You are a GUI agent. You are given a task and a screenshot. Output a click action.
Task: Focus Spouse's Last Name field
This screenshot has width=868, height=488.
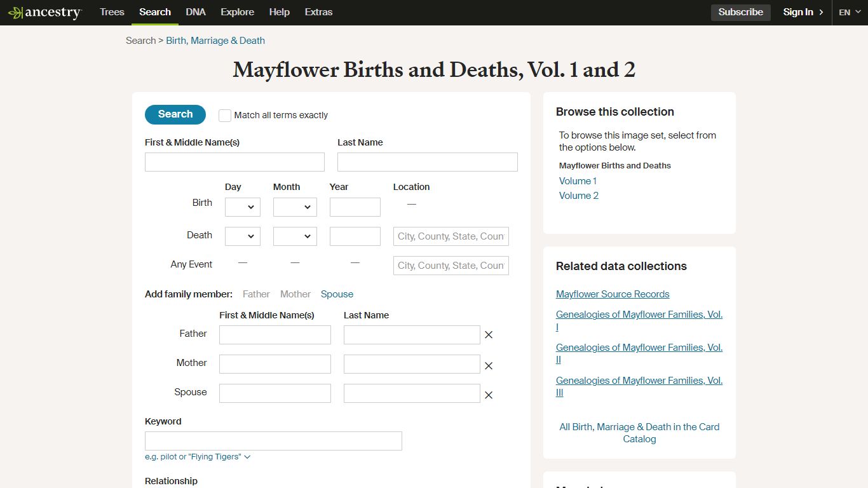(412, 393)
